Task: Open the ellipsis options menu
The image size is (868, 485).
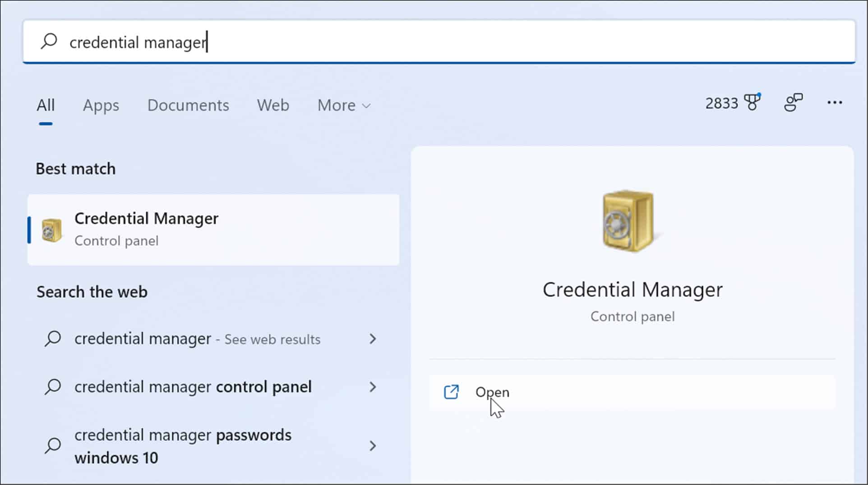Action: click(x=834, y=103)
